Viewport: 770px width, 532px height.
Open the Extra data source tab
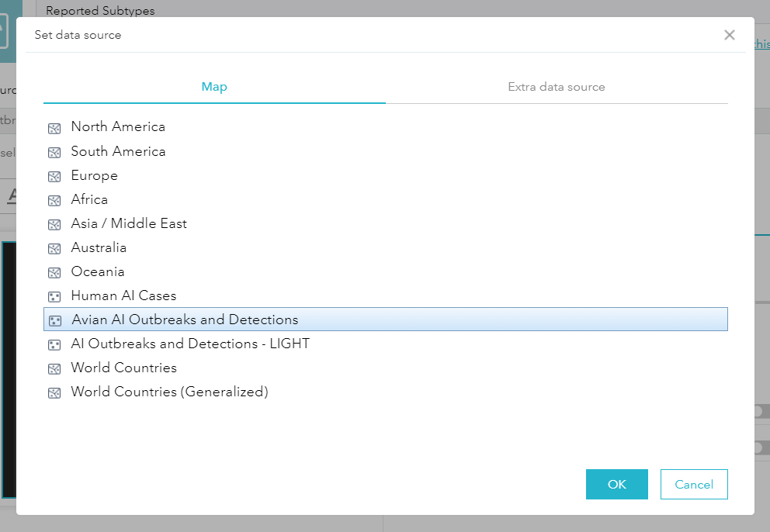(557, 87)
